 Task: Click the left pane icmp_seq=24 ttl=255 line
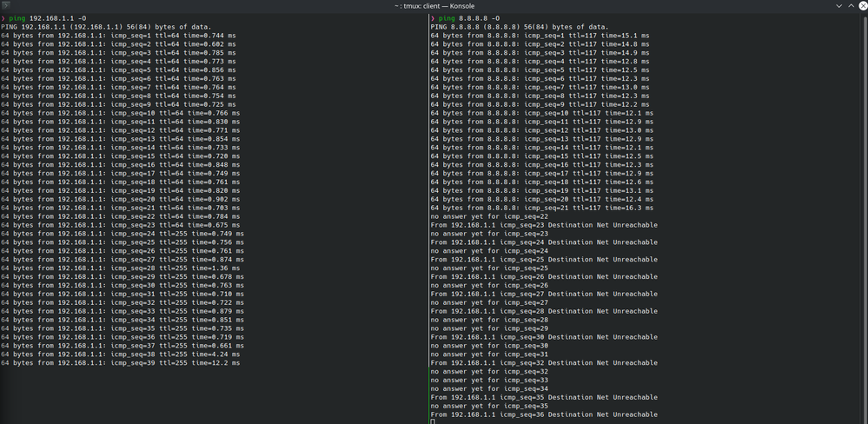(122, 233)
